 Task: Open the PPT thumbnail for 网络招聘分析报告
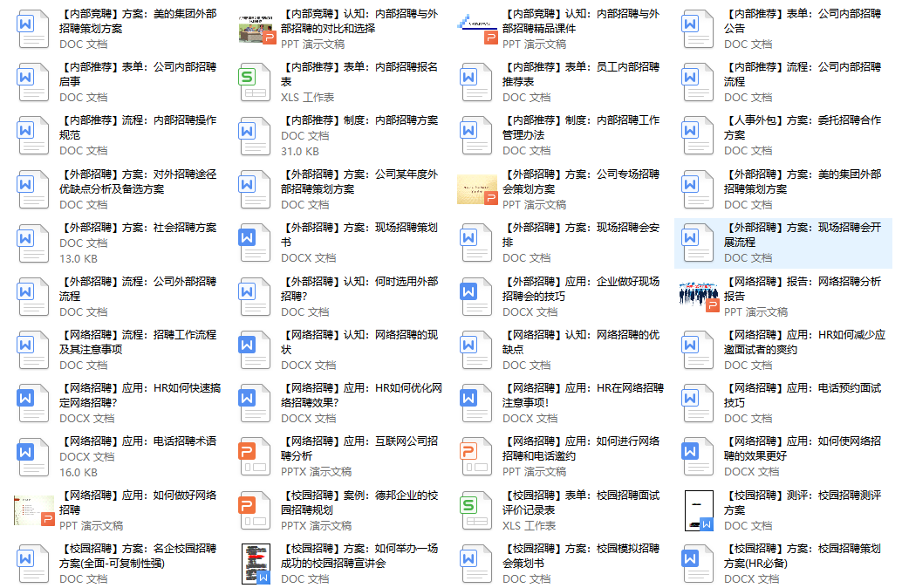[x=699, y=297]
